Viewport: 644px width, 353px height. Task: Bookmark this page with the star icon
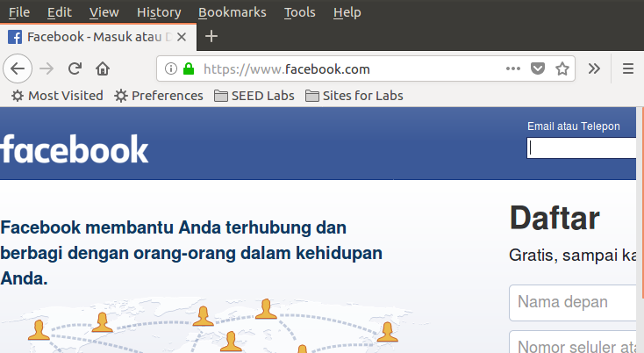coord(562,68)
